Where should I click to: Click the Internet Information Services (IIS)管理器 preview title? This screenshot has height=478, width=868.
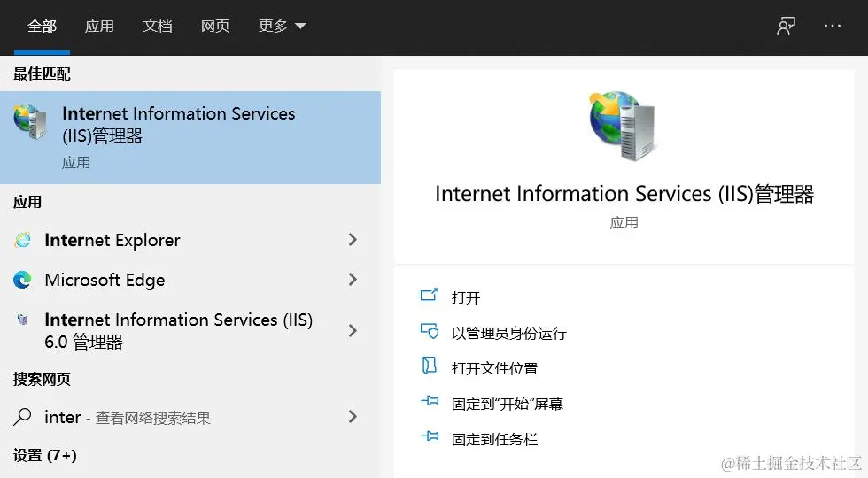[624, 194]
